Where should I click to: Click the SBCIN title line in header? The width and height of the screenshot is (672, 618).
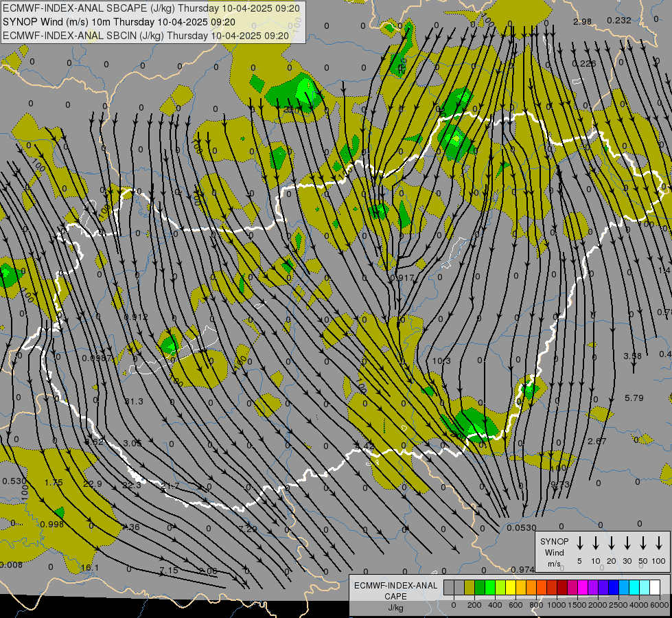(x=146, y=36)
